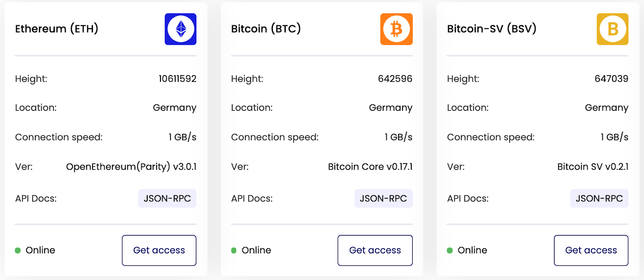Click the Ethereum diamond logo icon
This screenshot has height=280, width=644.
click(180, 29)
